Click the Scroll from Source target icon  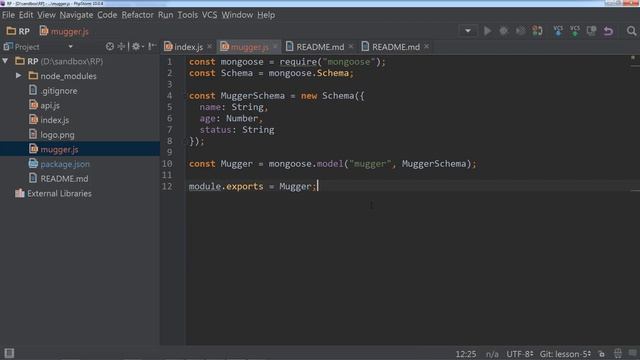click(x=110, y=47)
